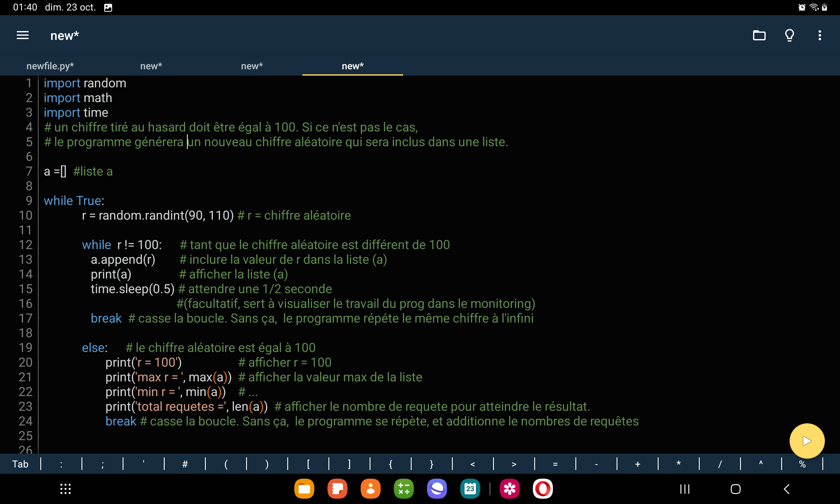Open the folder file browser icon
Image resolution: width=840 pixels, height=504 pixels.
point(759,35)
